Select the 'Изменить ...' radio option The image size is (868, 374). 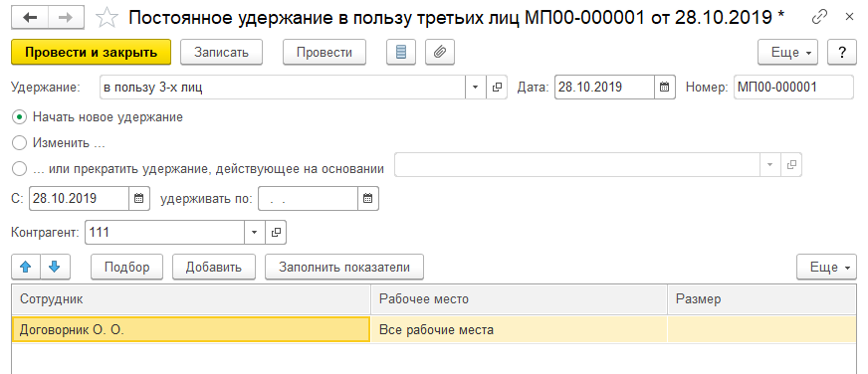[19, 143]
